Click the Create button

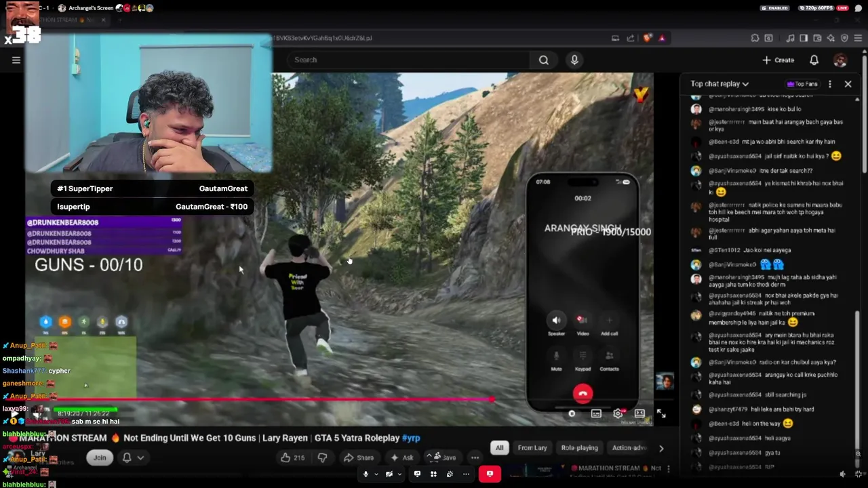[778, 60]
